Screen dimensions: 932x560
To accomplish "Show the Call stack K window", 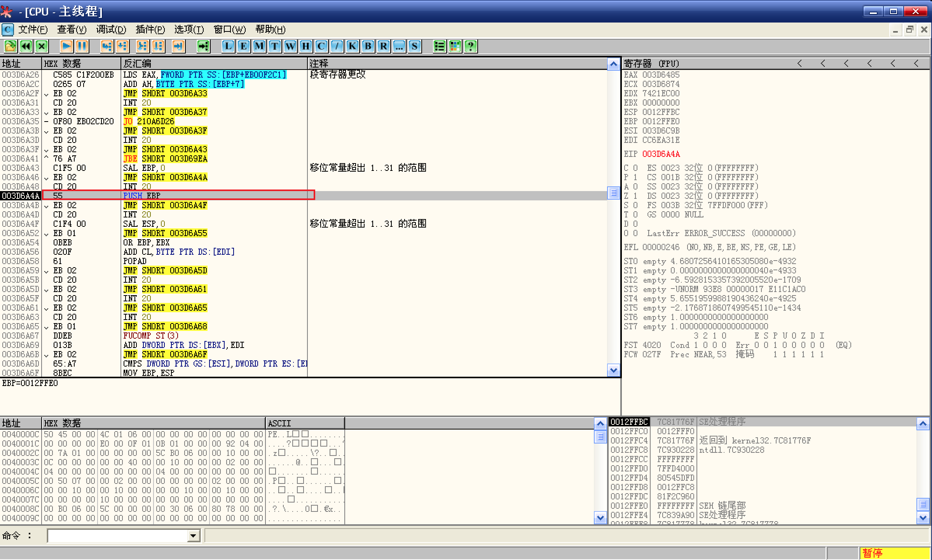I will [x=352, y=46].
